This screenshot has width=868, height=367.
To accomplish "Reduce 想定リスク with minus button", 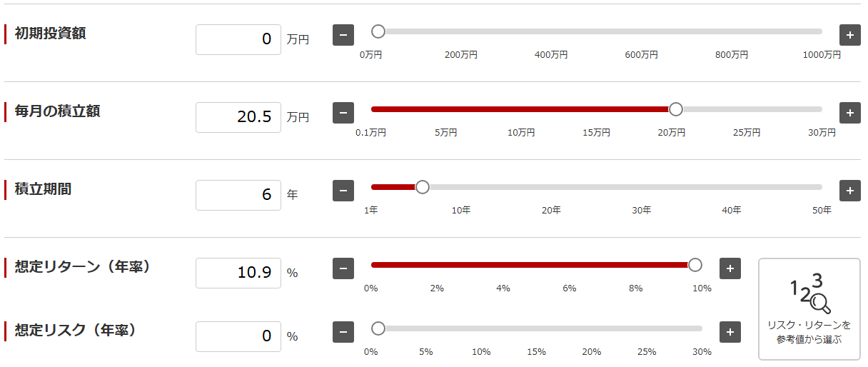I will [343, 332].
